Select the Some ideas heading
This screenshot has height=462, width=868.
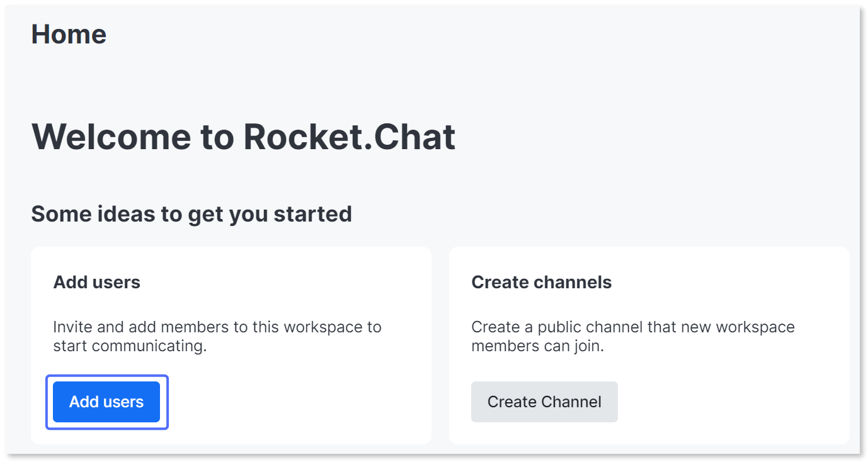191,214
